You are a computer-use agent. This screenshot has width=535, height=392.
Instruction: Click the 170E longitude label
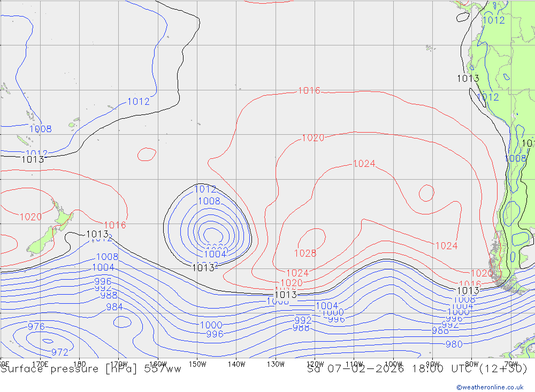tap(40, 364)
